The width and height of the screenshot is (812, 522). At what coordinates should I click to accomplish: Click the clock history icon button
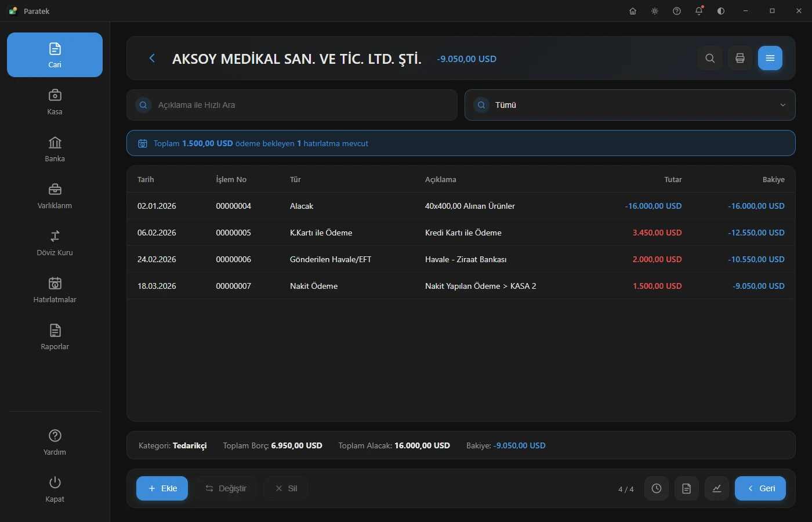pyautogui.click(x=657, y=488)
